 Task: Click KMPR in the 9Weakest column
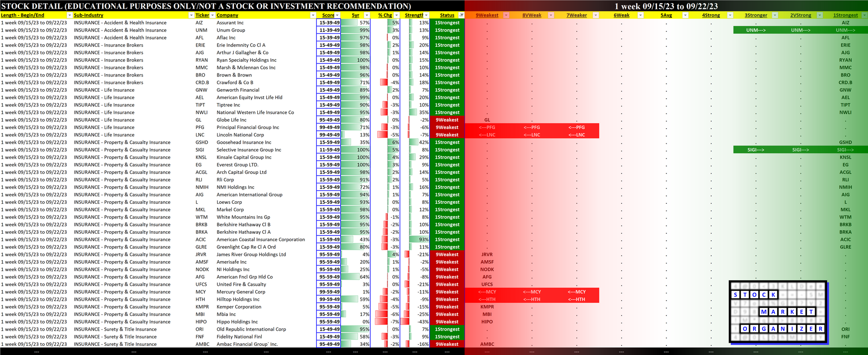(x=487, y=307)
